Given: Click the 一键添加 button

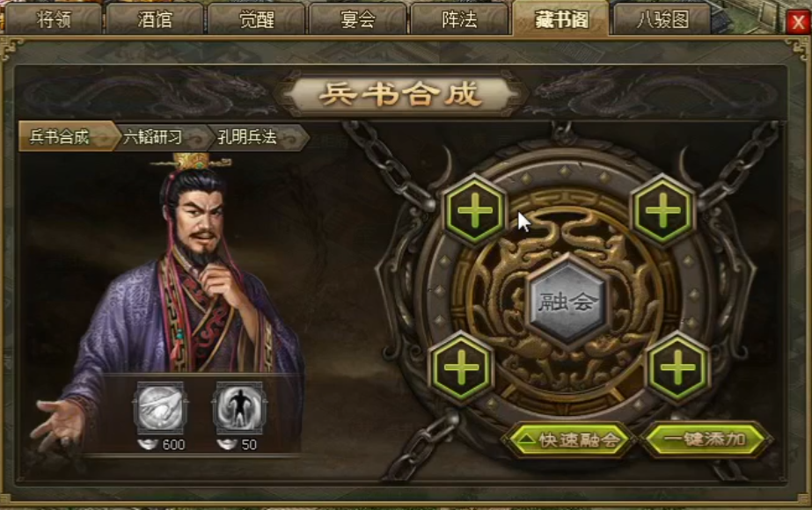Looking at the screenshot, I should (x=706, y=440).
